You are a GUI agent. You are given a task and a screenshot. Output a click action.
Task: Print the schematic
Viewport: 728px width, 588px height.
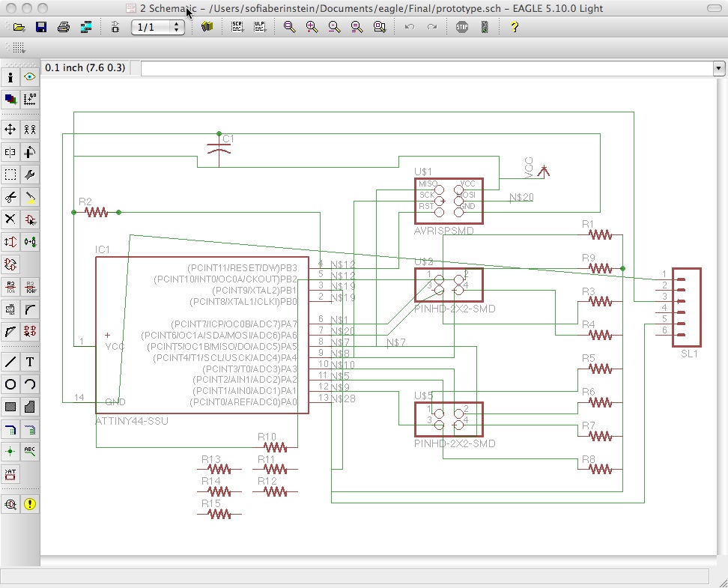click(x=64, y=28)
